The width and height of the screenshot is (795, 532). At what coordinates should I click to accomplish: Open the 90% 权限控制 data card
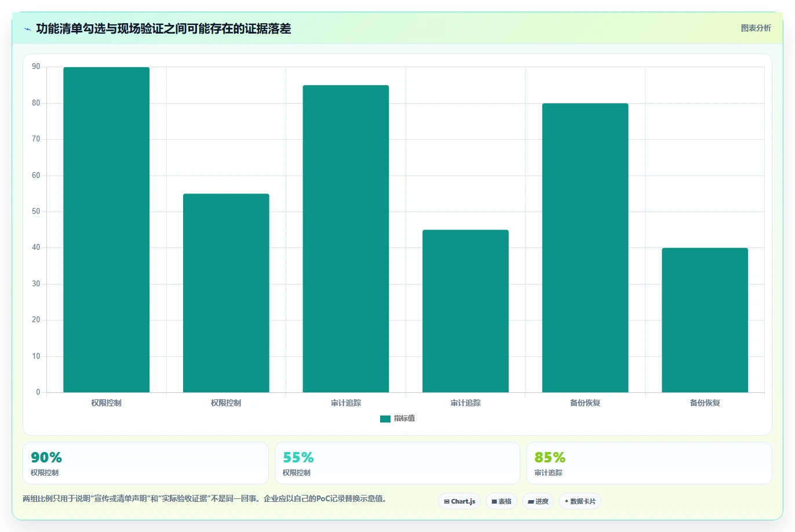pyautogui.click(x=145, y=463)
